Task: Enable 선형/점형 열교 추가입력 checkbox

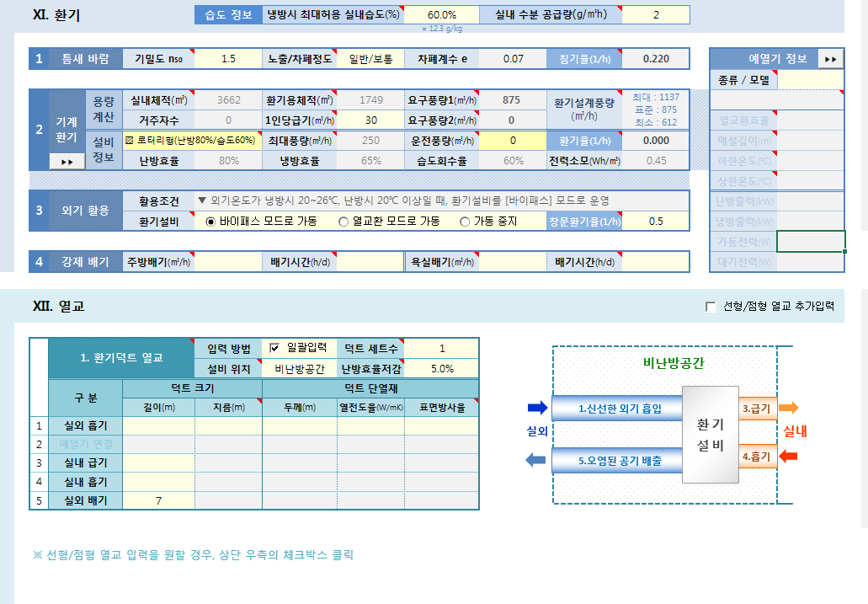Action: [x=711, y=307]
